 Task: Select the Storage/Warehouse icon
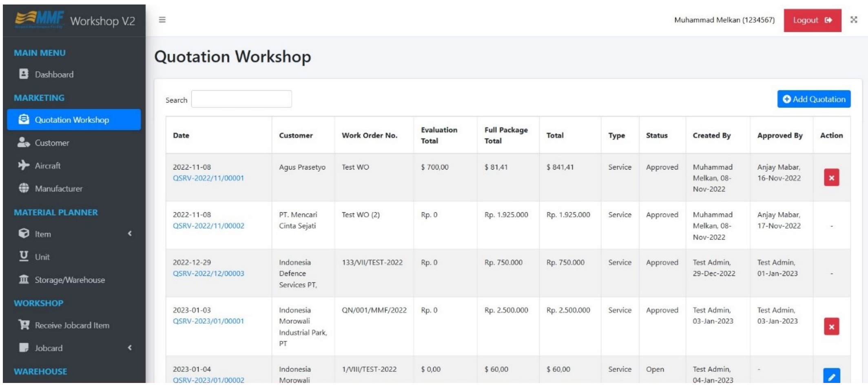point(24,280)
